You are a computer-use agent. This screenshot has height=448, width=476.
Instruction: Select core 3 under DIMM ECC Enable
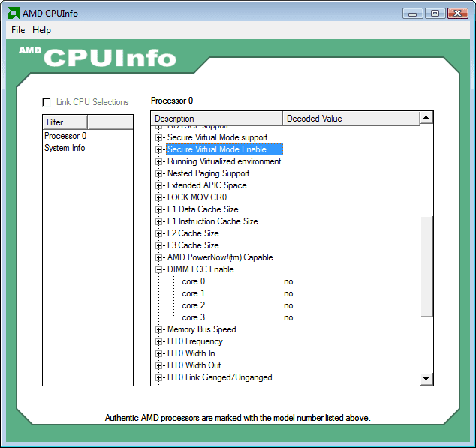[x=194, y=317]
